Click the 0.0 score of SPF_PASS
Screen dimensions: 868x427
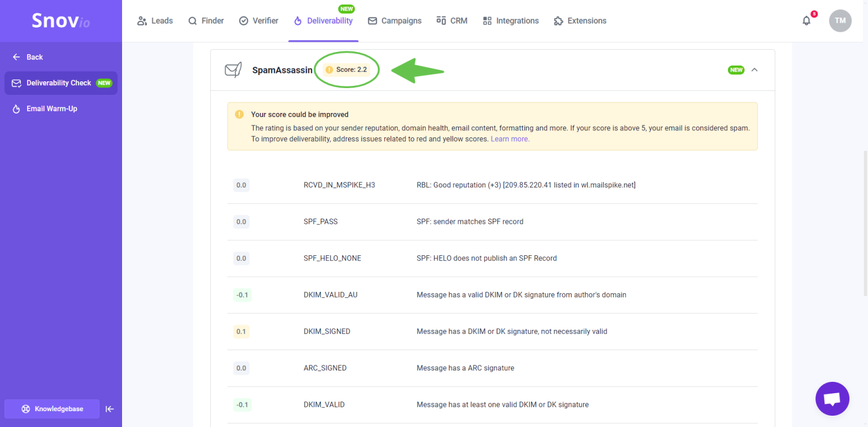point(241,222)
